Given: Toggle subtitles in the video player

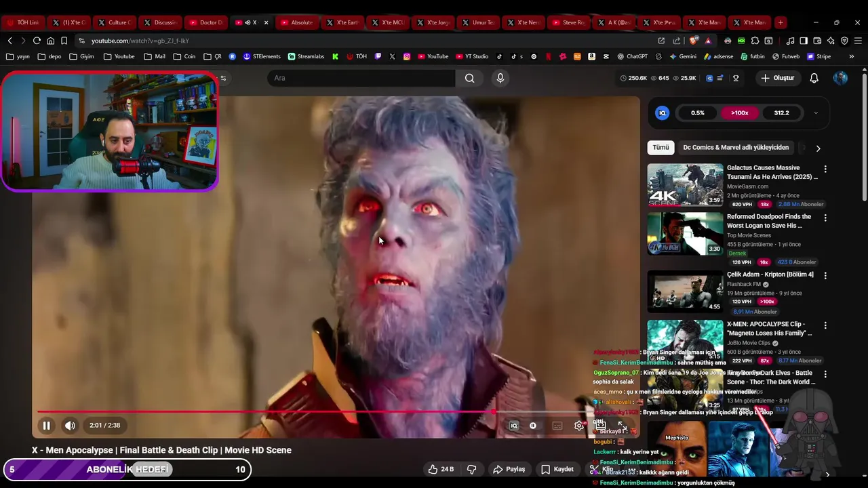Looking at the screenshot, I should click(x=557, y=426).
